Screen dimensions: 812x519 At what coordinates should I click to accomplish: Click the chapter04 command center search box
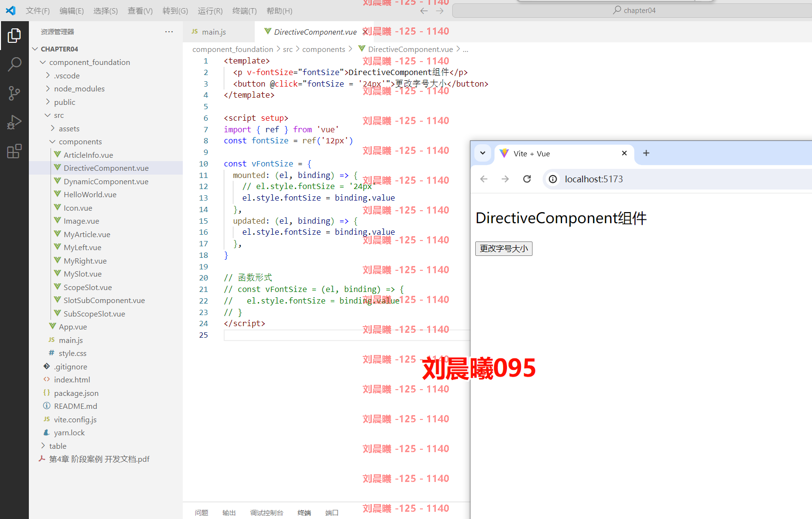pyautogui.click(x=633, y=11)
